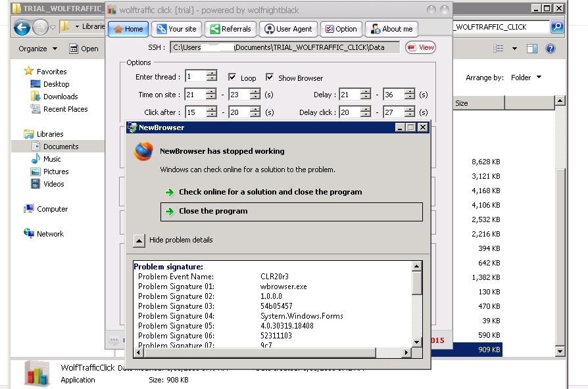The image size is (588, 389).
Task: Click the Open button in Explorer toolbar
Action: pos(84,49)
